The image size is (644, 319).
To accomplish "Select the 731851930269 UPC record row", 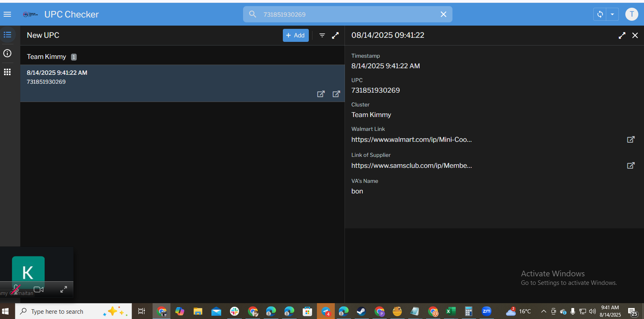I will pos(162,77).
